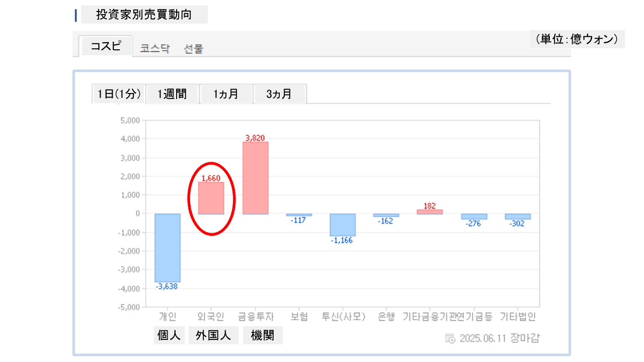Click the 금융투자 bar showing 3,820
The width and height of the screenshot is (644, 362).
coord(255,178)
